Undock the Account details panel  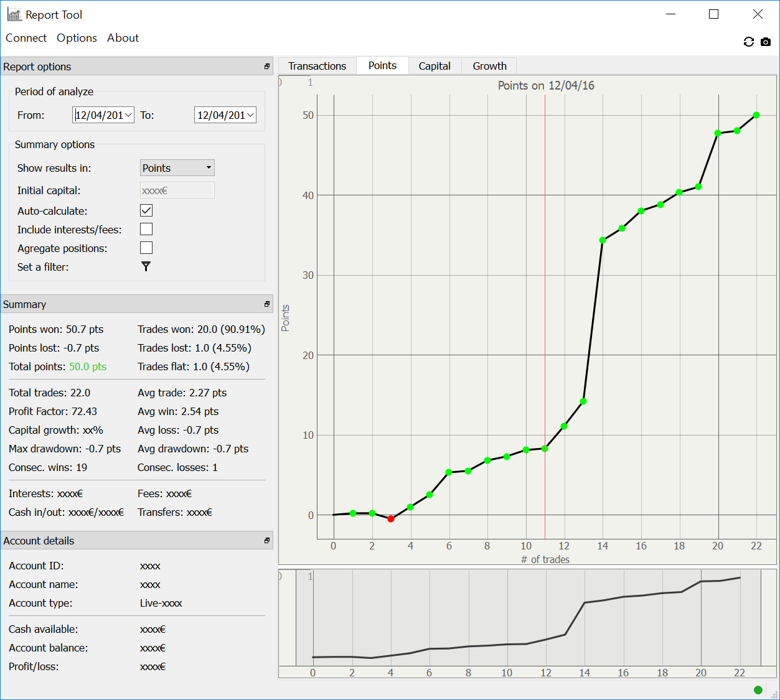pos(267,541)
